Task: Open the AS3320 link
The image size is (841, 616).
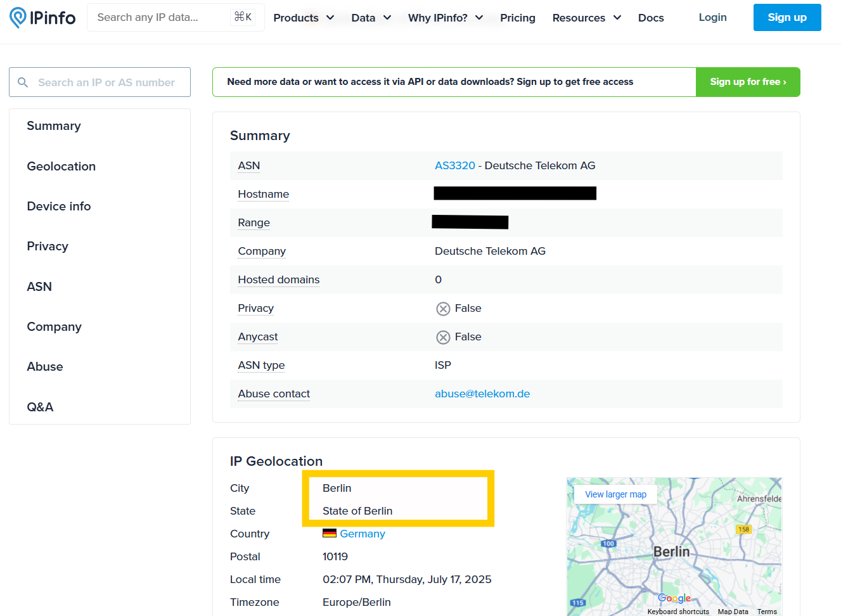Action: pyautogui.click(x=455, y=165)
